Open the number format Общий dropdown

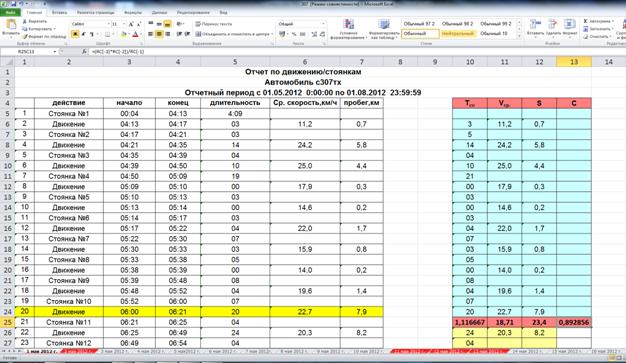(323, 24)
